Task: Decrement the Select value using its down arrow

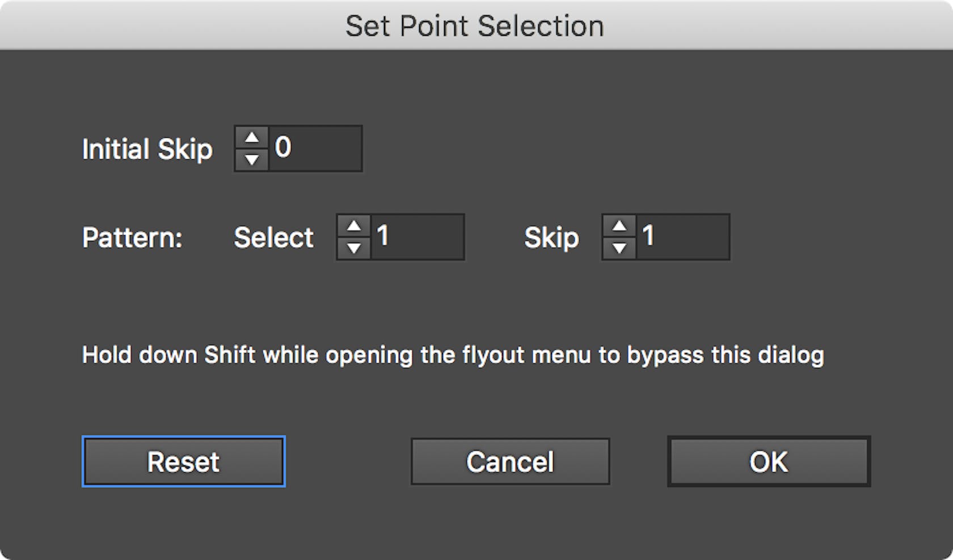Action: pyautogui.click(x=353, y=248)
